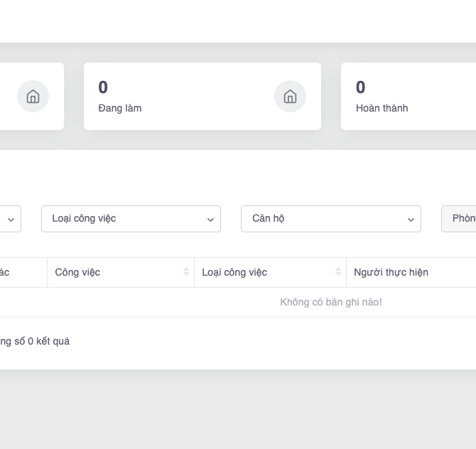Click the leftmost cut-off column header
Viewport: 476px width, 449px height.
click(6, 272)
